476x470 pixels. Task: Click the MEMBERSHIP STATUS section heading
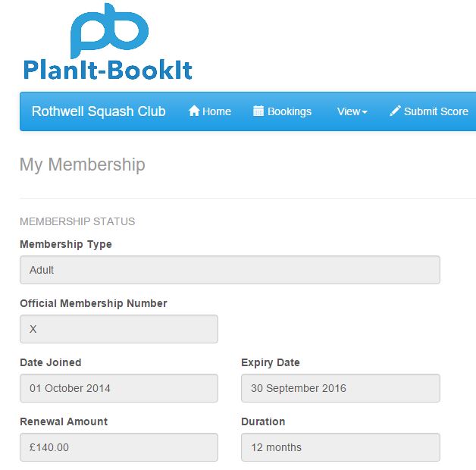tap(77, 221)
